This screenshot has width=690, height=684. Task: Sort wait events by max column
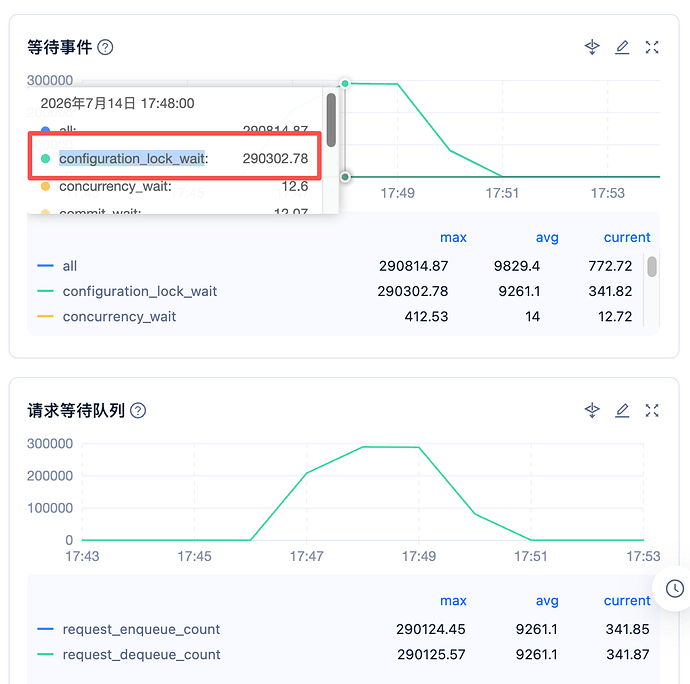(x=453, y=237)
